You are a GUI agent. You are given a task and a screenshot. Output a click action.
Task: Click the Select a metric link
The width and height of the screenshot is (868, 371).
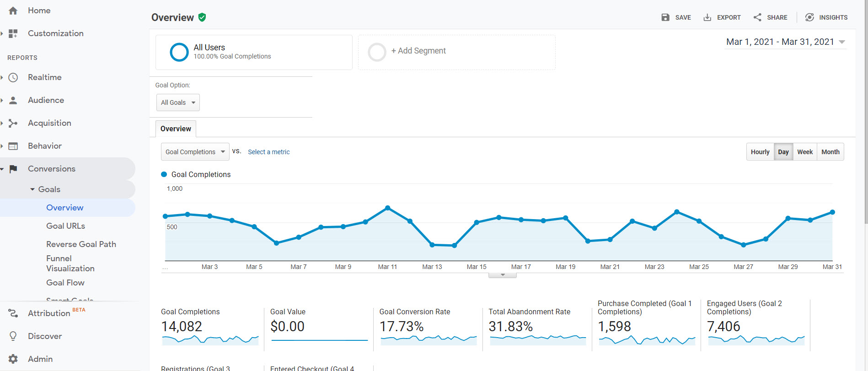[x=268, y=152]
